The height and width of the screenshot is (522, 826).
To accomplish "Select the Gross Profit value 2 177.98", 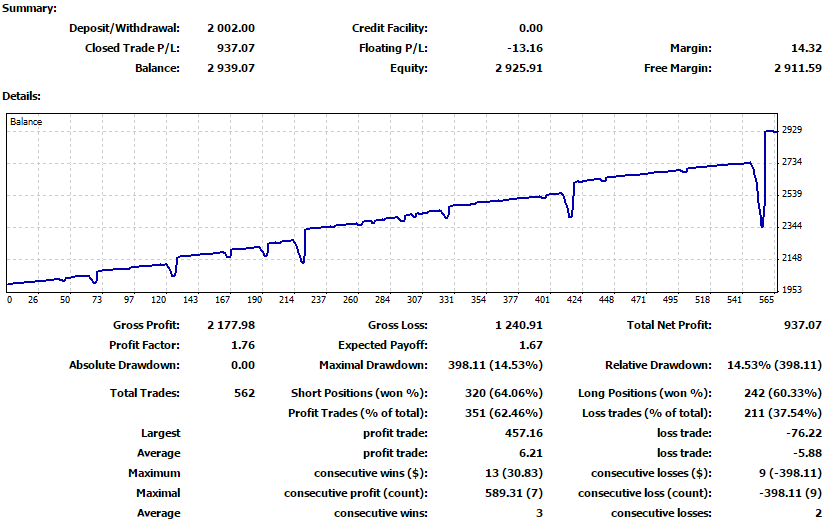I will tap(230, 325).
